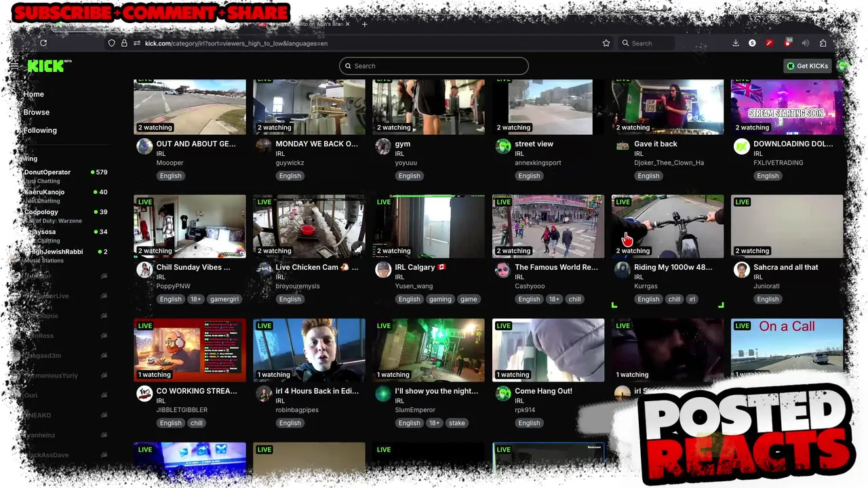The width and height of the screenshot is (868, 488).
Task: Click the chill tag under JIBBLETGIBBLER
Action: [x=197, y=423]
